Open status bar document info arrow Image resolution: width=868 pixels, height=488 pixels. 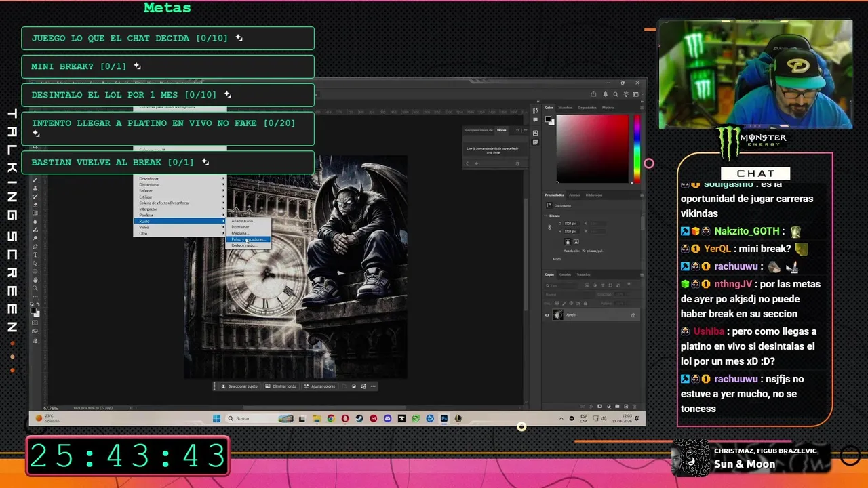130,408
